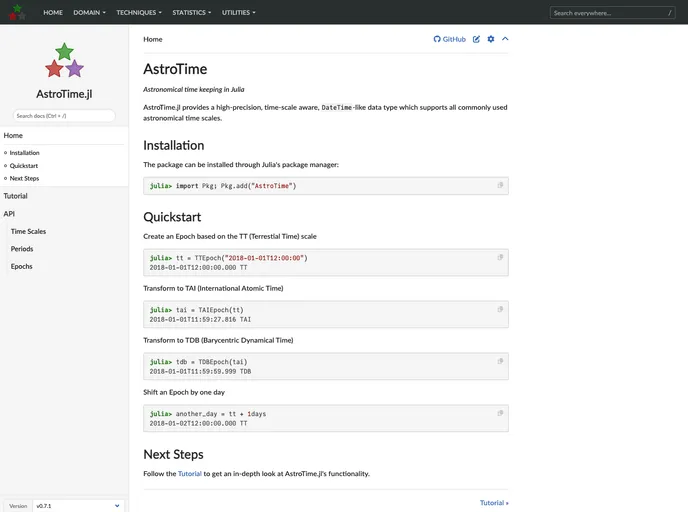
Task: Click the edit page pencil icon
Action: pos(476,39)
